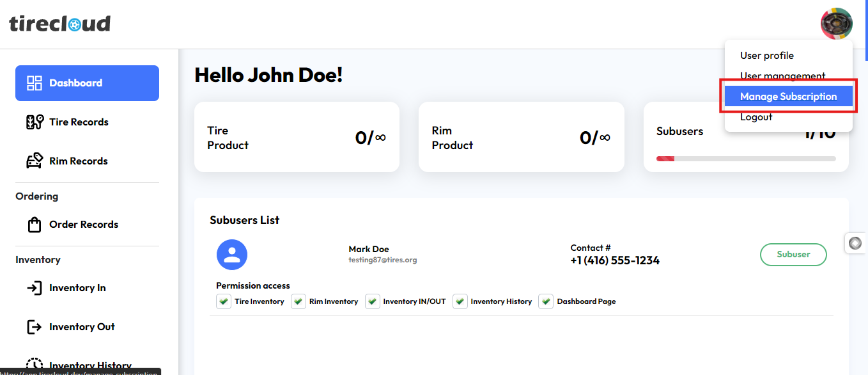This screenshot has width=868, height=375.
Task: Click the Subusers usage progress bar
Action: click(x=746, y=158)
